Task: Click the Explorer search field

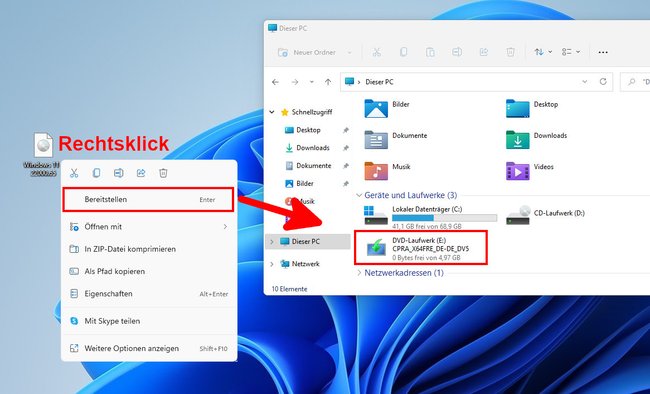Action: click(x=635, y=82)
